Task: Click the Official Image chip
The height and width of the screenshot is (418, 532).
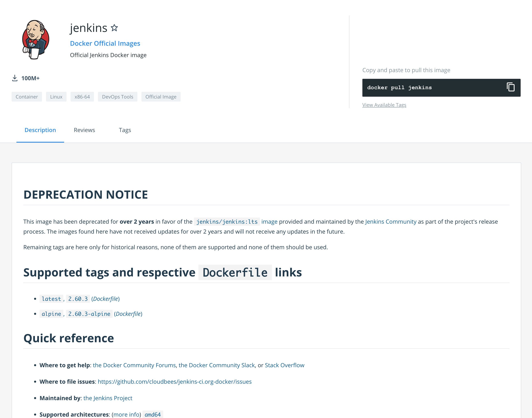Action: point(161,97)
